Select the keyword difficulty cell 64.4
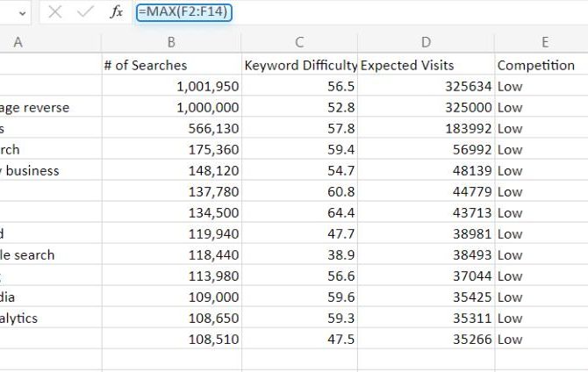 pos(299,213)
